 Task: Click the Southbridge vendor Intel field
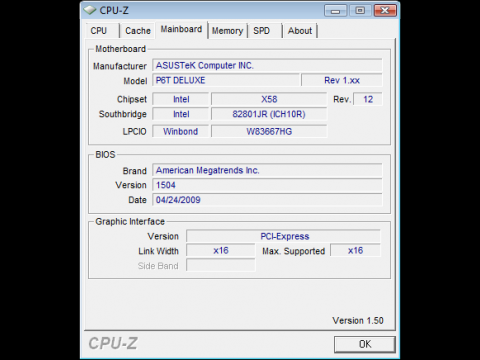[x=181, y=114]
